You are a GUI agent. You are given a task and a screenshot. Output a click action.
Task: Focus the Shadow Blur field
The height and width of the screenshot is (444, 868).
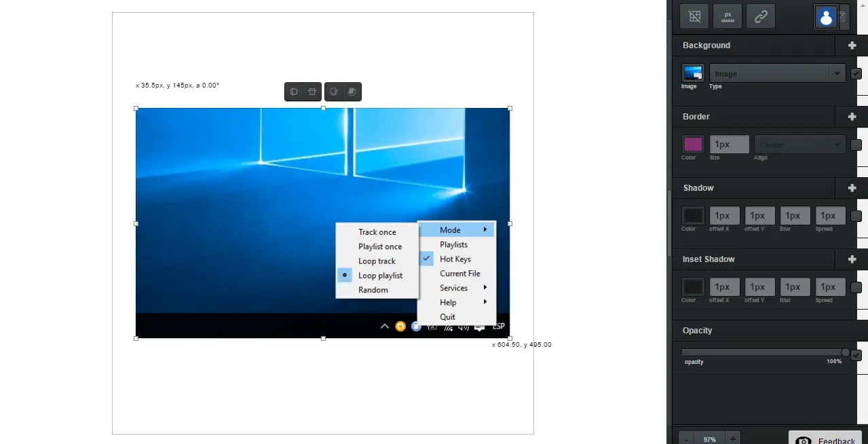[x=795, y=216]
